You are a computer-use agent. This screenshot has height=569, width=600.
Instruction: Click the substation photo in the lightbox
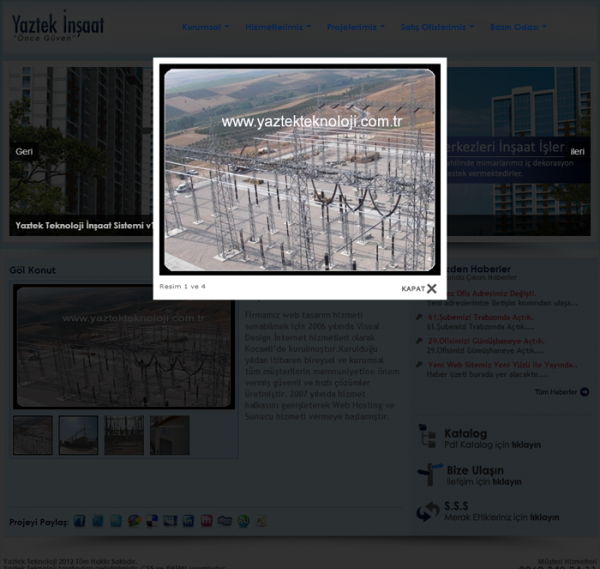coord(300,170)
